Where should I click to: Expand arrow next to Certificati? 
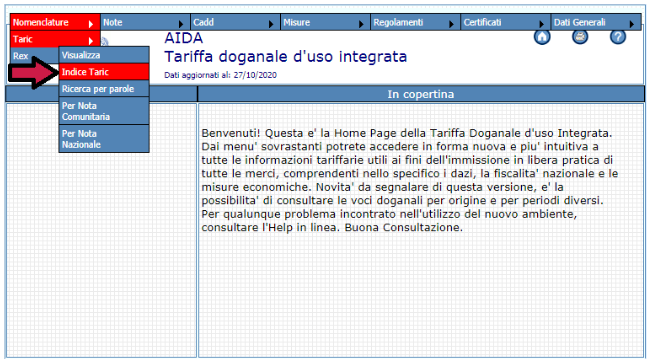[541, 24]
